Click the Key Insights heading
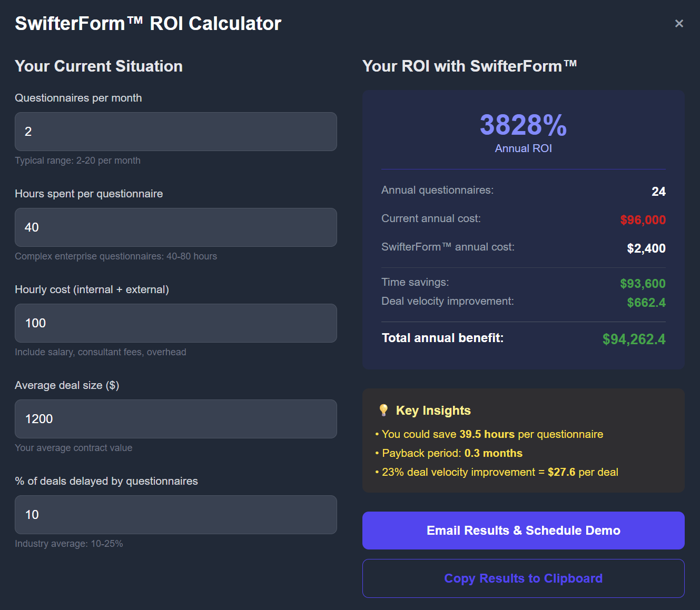700x610 pixels. click(x=433, y=411)
